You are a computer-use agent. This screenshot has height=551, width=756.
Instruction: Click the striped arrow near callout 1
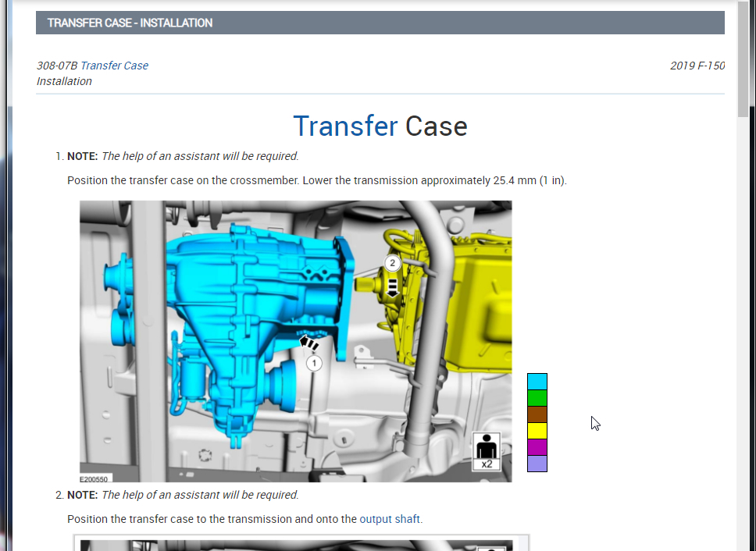309,343
